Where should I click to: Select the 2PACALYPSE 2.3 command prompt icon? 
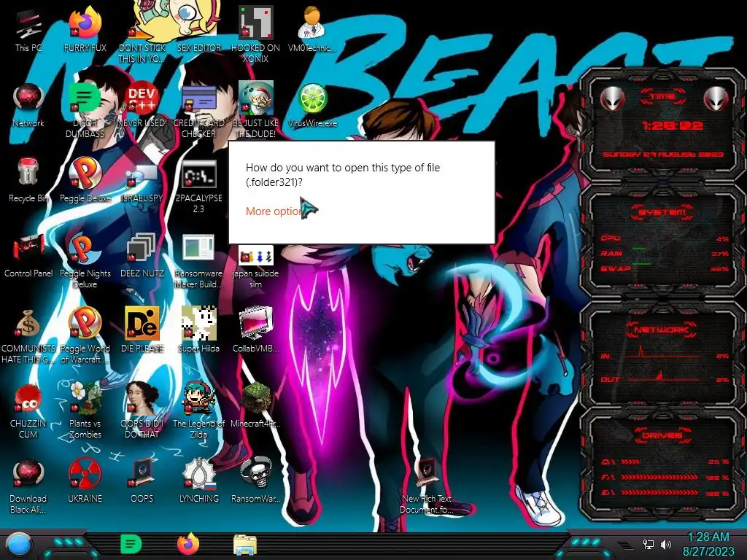coord(198,187)
